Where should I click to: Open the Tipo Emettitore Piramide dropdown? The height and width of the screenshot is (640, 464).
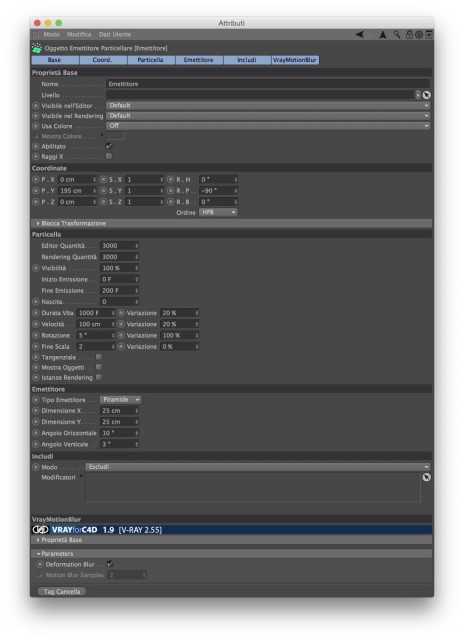coord(121,400)
